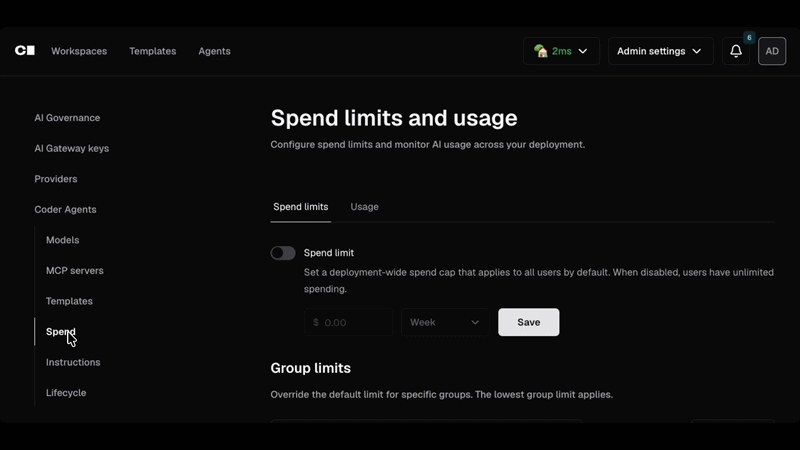Click the Coder logo icon
This screenshot has width=800, height=450.
tap(24, 51)
